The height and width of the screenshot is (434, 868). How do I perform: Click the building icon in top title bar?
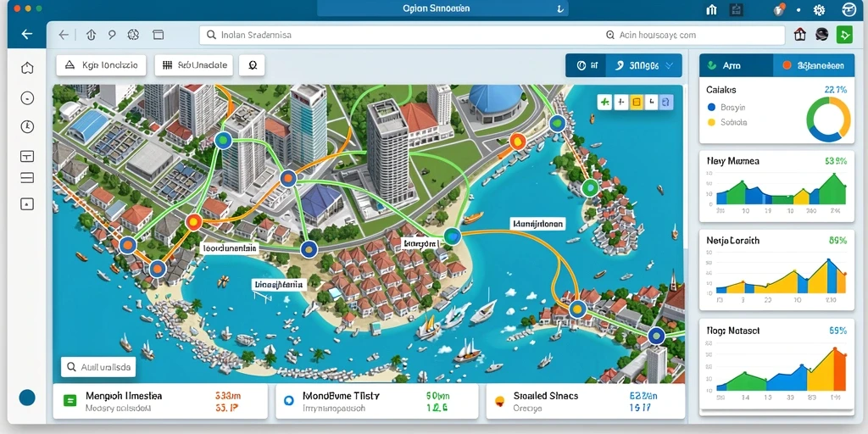tap(712, 9)
